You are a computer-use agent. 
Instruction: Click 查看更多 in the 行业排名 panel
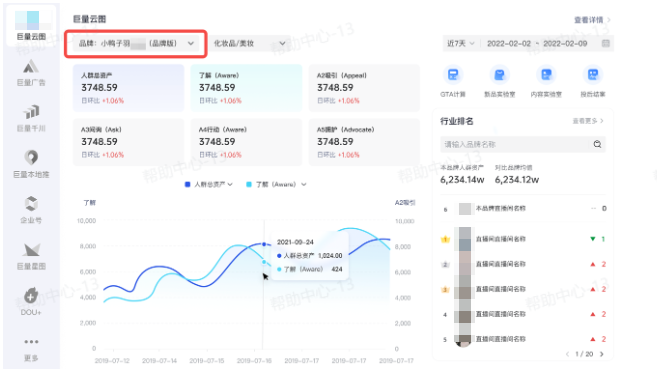588,121
